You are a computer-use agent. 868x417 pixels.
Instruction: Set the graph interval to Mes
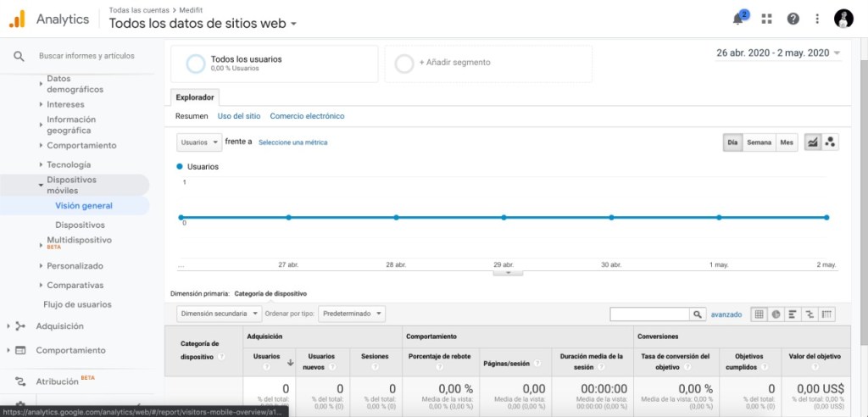click(787, 142)
